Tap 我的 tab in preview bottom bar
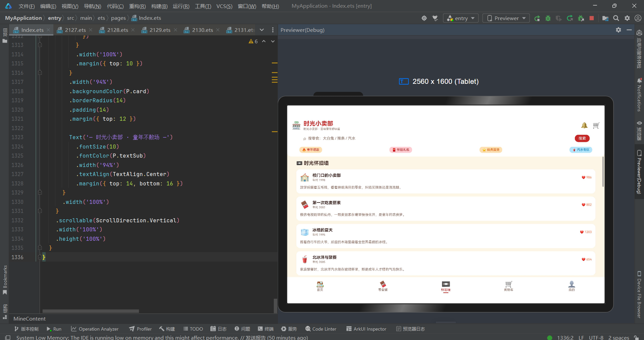Screen dimensions: 644x340 [572, 286]
